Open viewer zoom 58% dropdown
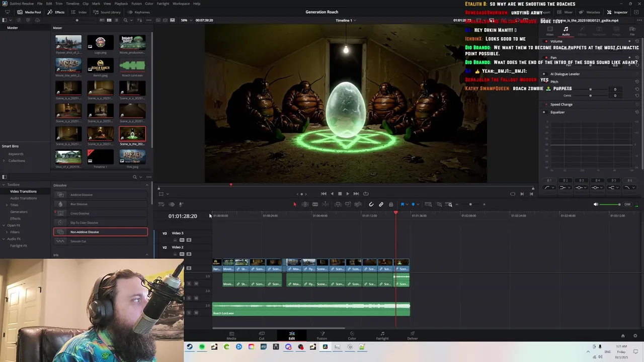Viewport: 644px width, 362px height. [186, 20]
